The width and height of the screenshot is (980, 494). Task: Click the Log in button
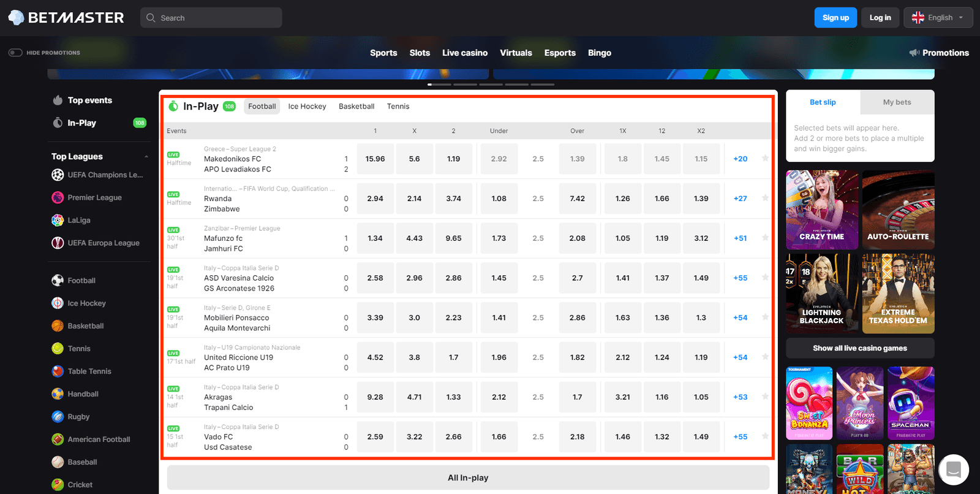880,18
